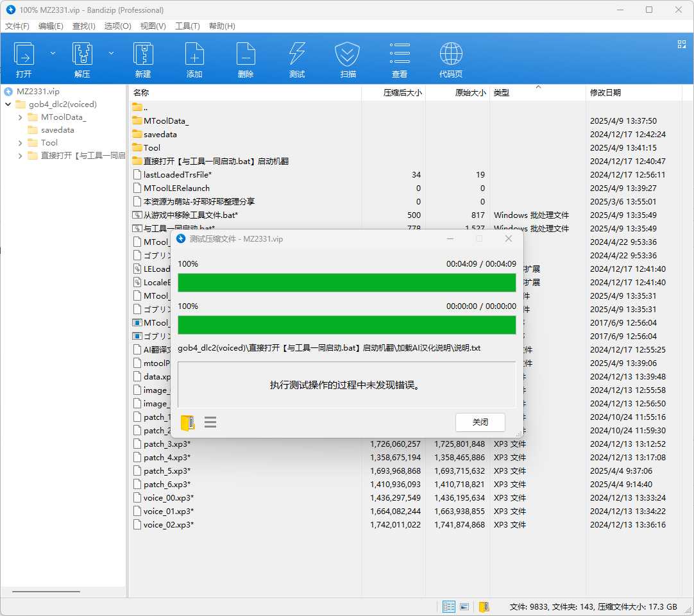This screenshot has height=616, width=694.
Task: Click the Test (测试) archive icon
Action: 297,55
